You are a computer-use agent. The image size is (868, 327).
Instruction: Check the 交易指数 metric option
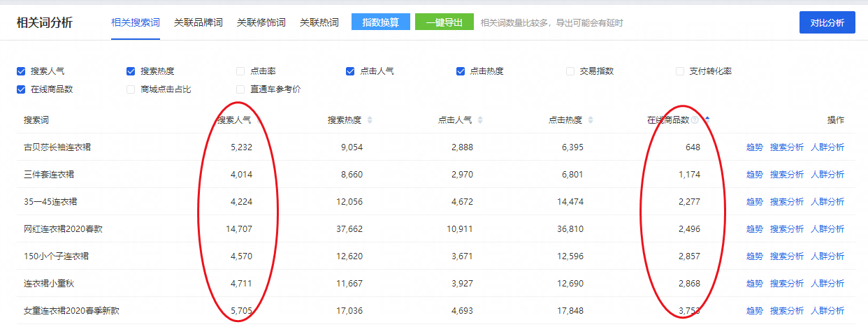coord(570,71)
